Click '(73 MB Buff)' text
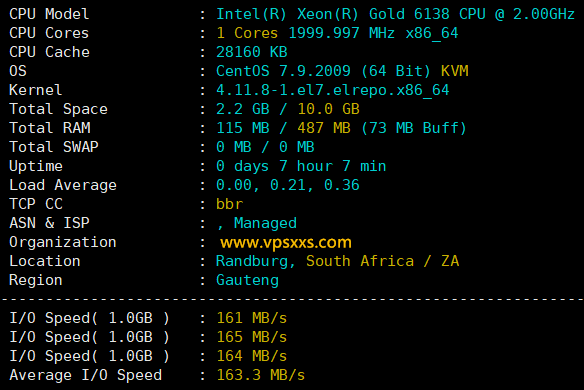Viewport: 584px width, 390px height. point(414,128)
